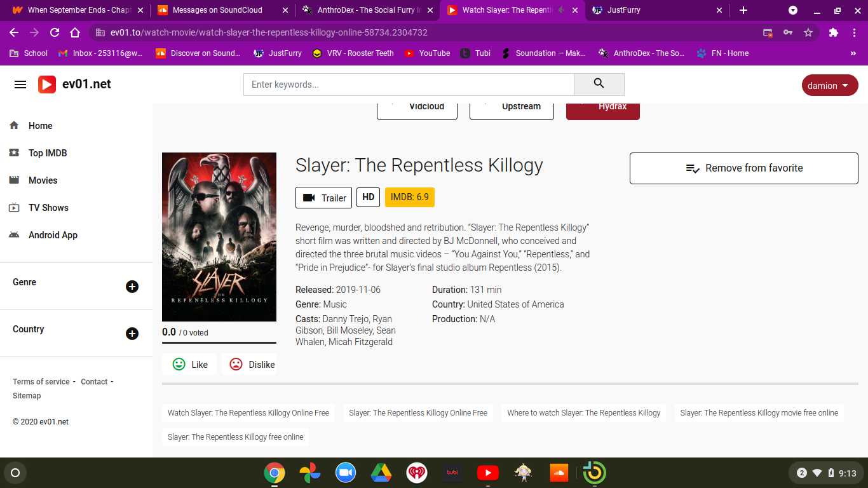Open the saved password key icon
The image size is (868, 488).
(788, 32)
